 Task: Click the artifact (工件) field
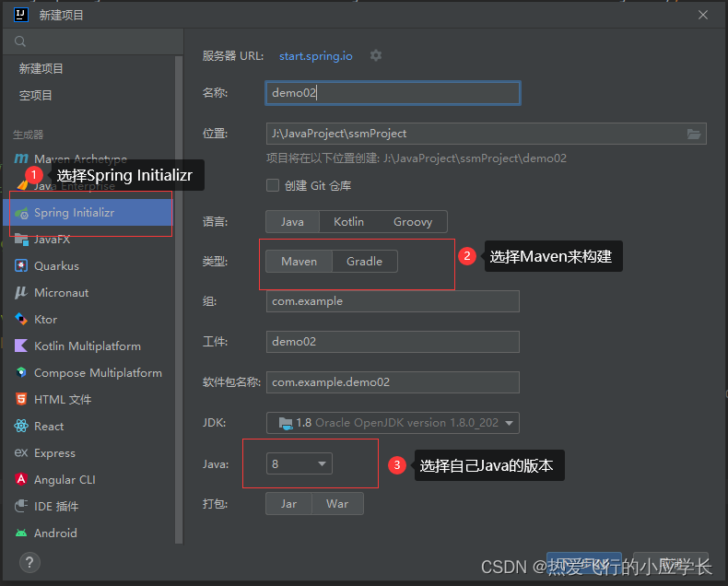(393, 342)
